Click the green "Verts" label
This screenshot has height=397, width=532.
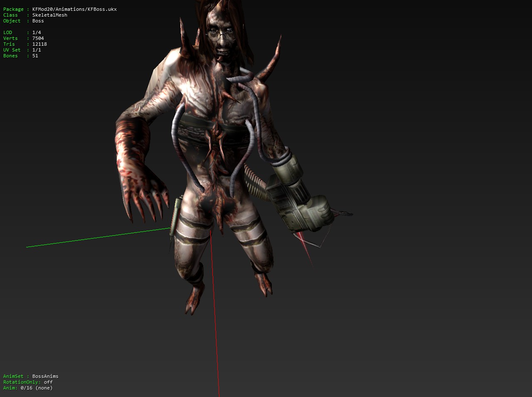pyautogui.click(x=10, y=38)
